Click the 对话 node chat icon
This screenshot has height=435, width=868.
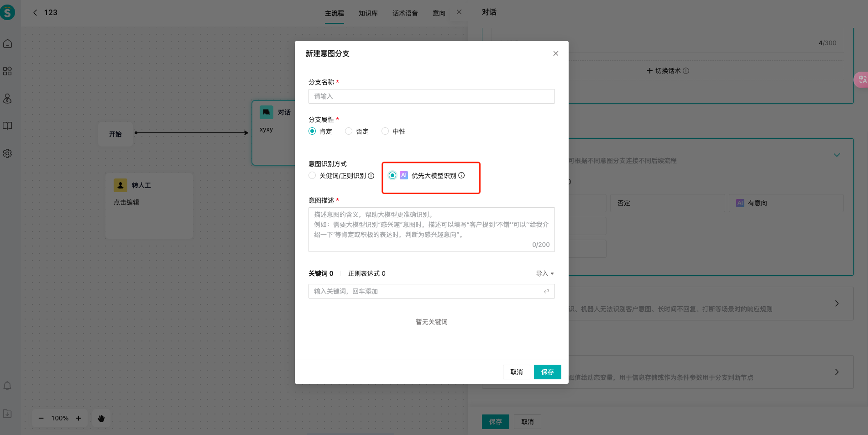point(267,112)
